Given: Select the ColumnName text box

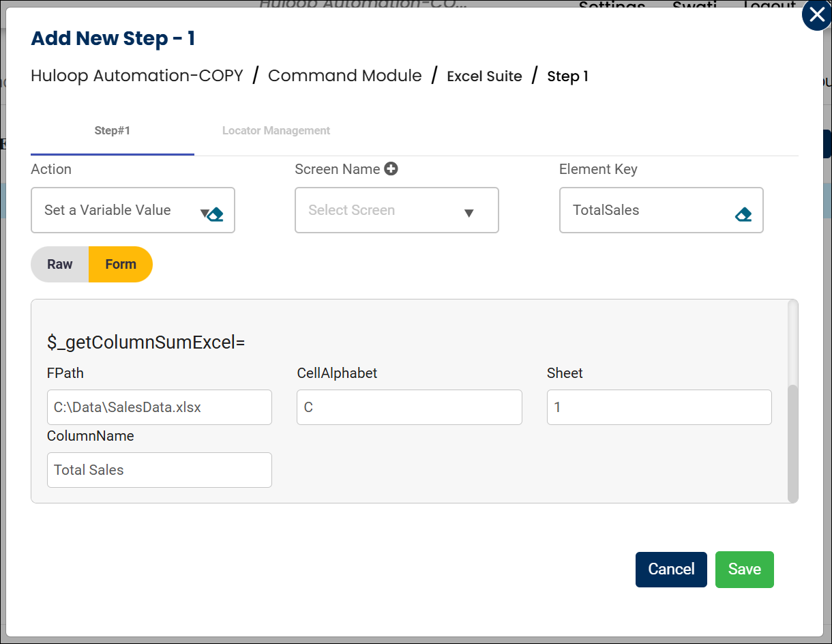Looking at the screenshot, I should click(159, 470).
